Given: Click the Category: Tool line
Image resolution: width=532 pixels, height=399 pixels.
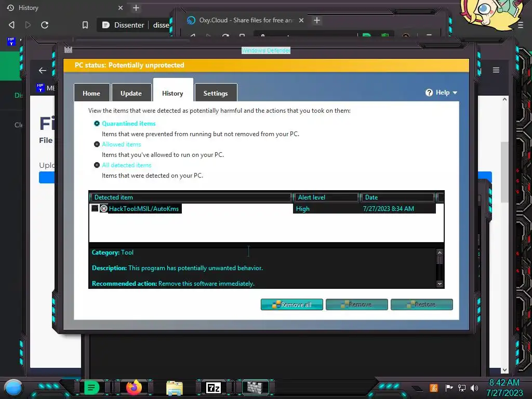Looking at the screenshot, I should 113,252.
